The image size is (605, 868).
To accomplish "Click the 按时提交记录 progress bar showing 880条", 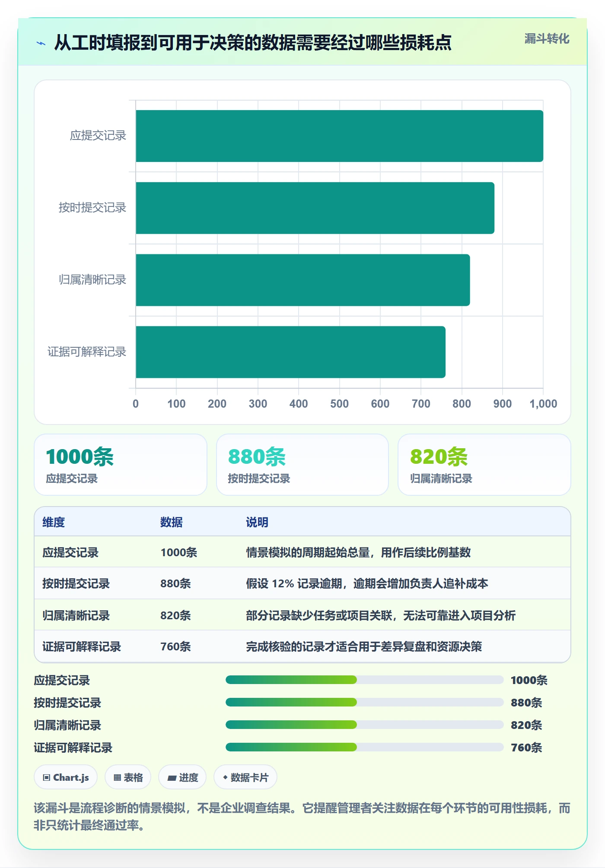I will 364,702.
